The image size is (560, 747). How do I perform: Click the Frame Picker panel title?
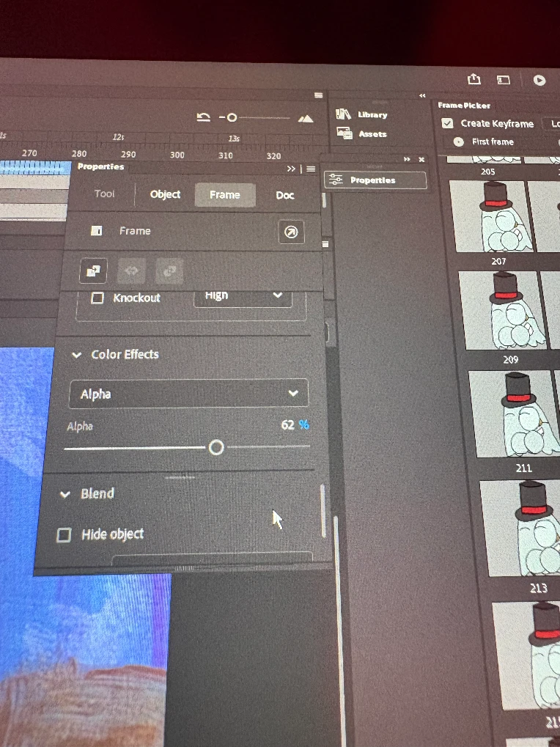464,106
